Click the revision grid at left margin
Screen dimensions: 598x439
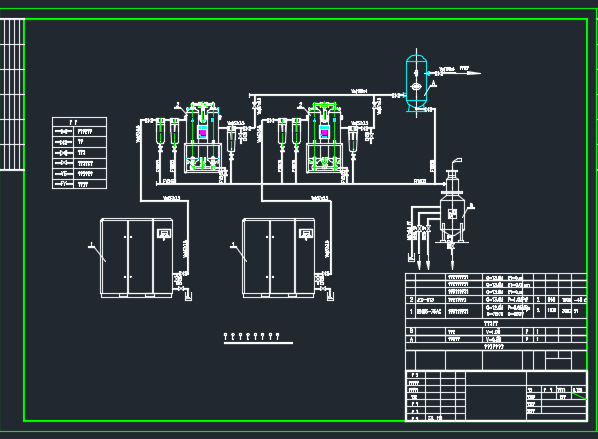click(x=12, y=94)
